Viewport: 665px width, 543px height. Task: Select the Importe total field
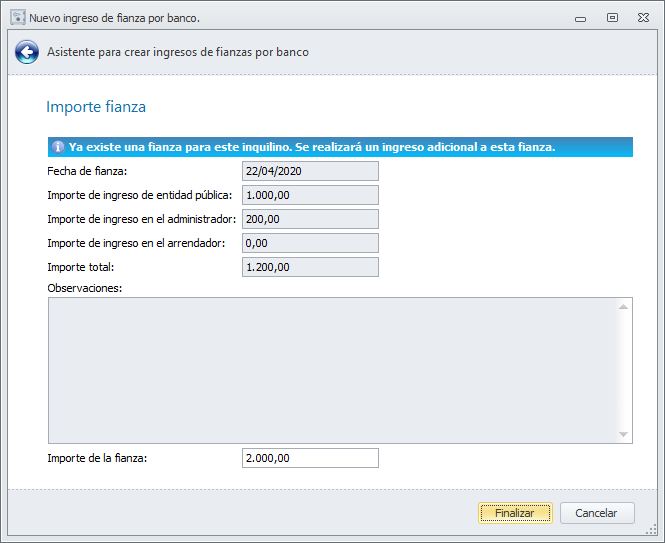pyautogui.click(x=310, y=267)
